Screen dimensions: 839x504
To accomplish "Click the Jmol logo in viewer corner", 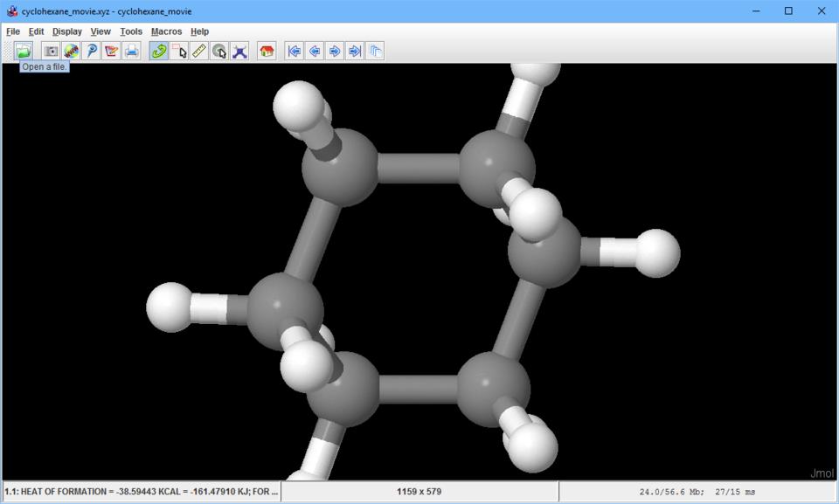I will (822, 473).
